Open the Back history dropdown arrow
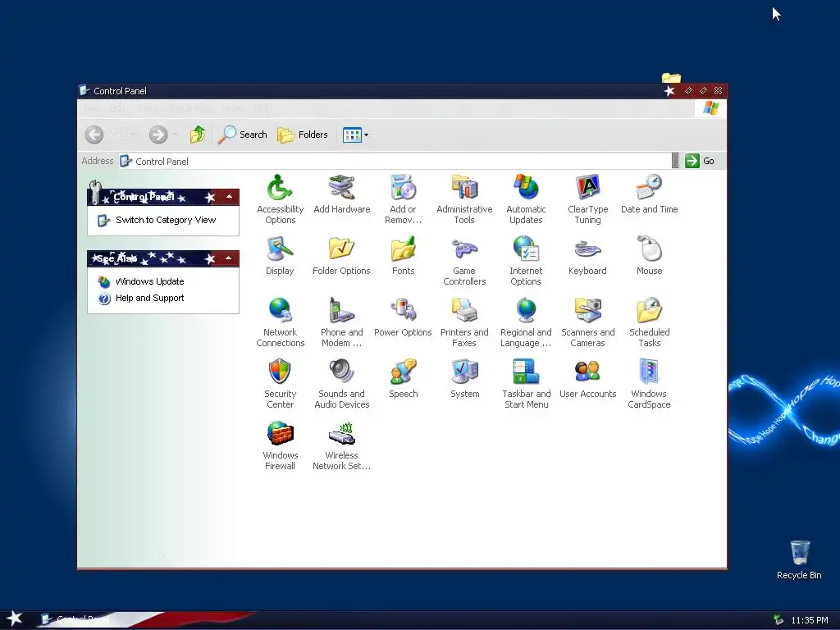Image resolution: width=840 pixels, height=630 pixels. tap(134, 135)
